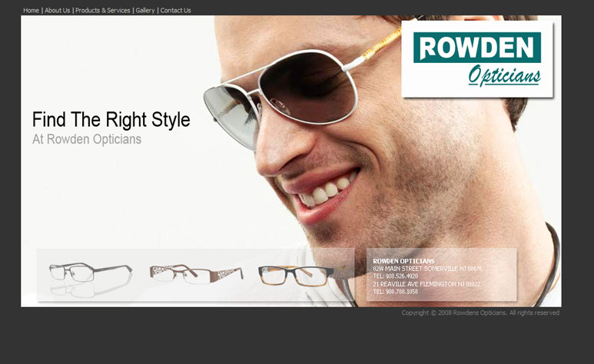Screen dimensions: 594x364
Task: Click the Home navigation link
Action: coord(31,11)
